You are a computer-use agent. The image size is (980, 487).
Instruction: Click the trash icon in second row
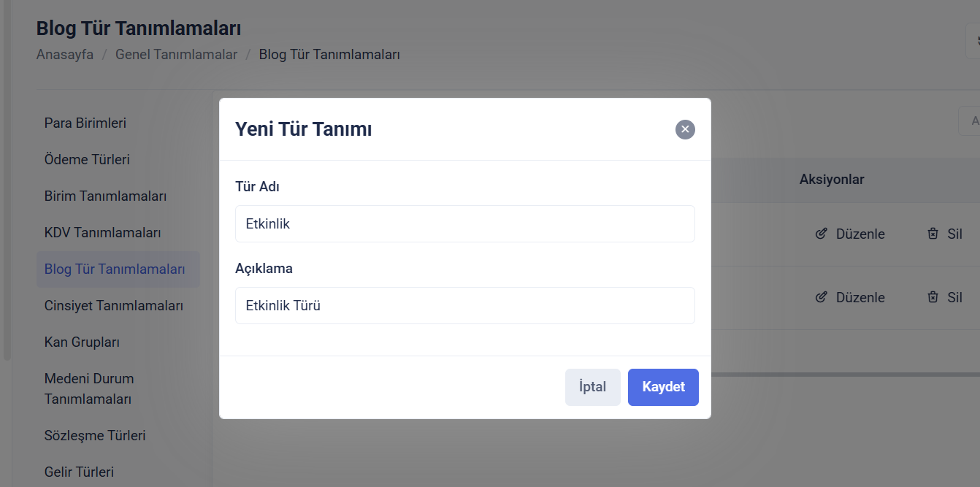coord(933,297)
